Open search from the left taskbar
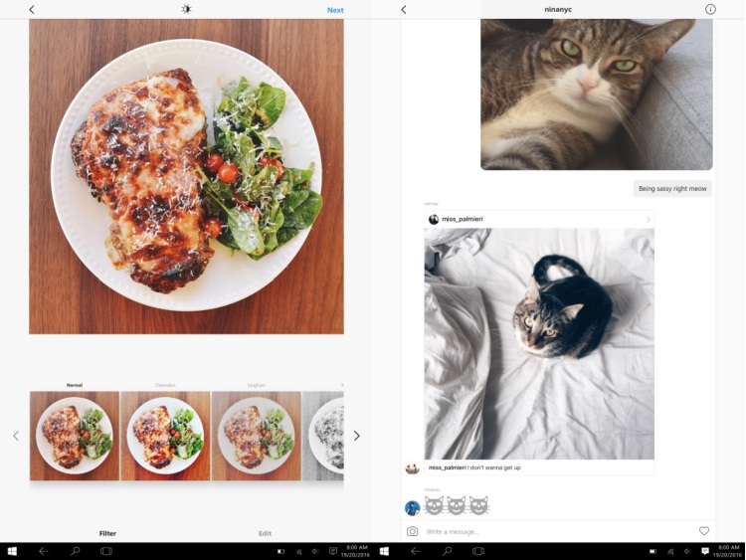The width and height of the screenshot is (746, 560). tap(75, 551)
